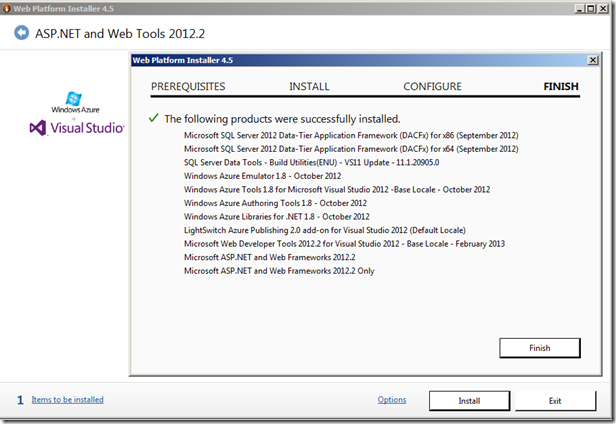This screenshot has height=424, width=616.
Task: Select the INSTALL step tab
Action: [309, 86]
